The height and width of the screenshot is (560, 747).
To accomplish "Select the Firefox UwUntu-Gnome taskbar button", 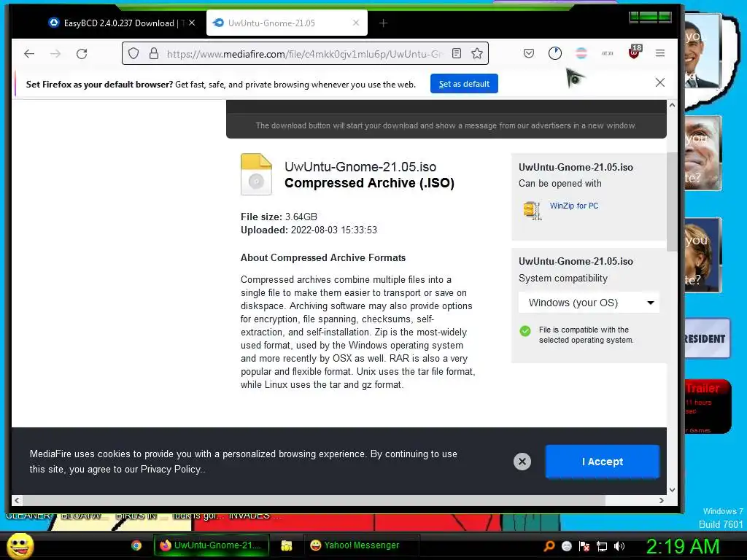I will pyautogui.click(x=212, y=545).
